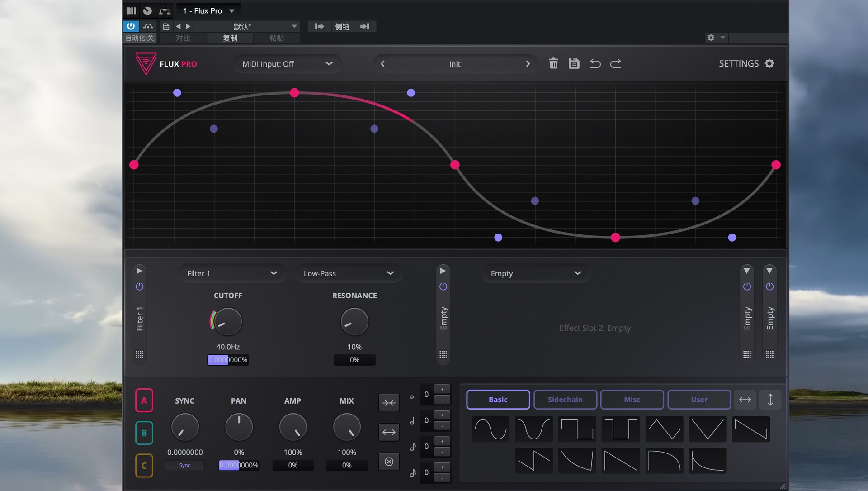The height and width of the screenshot is (491, 868).
Task: Open the Filter 1 effect selector dropdown
Action: click(x=231, y=273)
